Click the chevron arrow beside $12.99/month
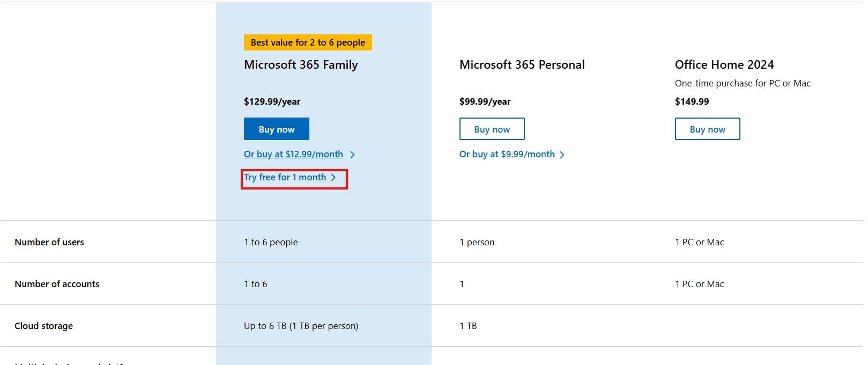868x365 pixels. 352,155
